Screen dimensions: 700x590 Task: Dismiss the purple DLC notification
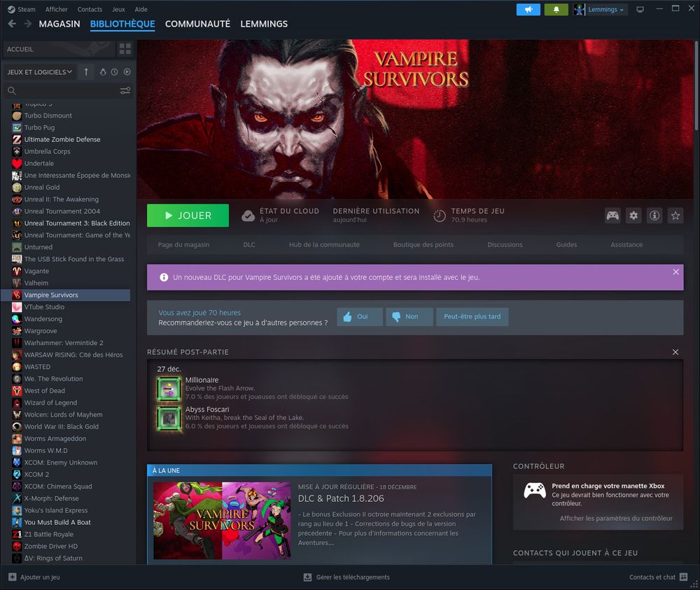pyautogui.click(x=676, y=272)
